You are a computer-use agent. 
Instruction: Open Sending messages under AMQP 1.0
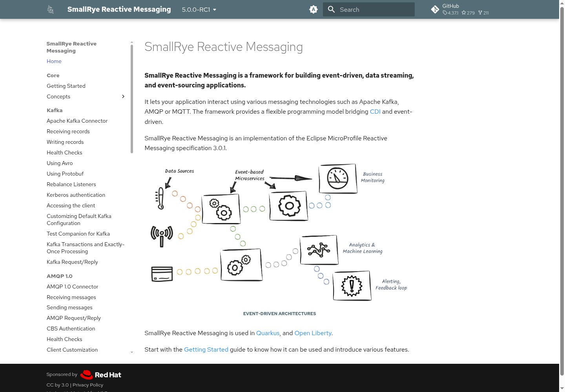pos(69,307)
